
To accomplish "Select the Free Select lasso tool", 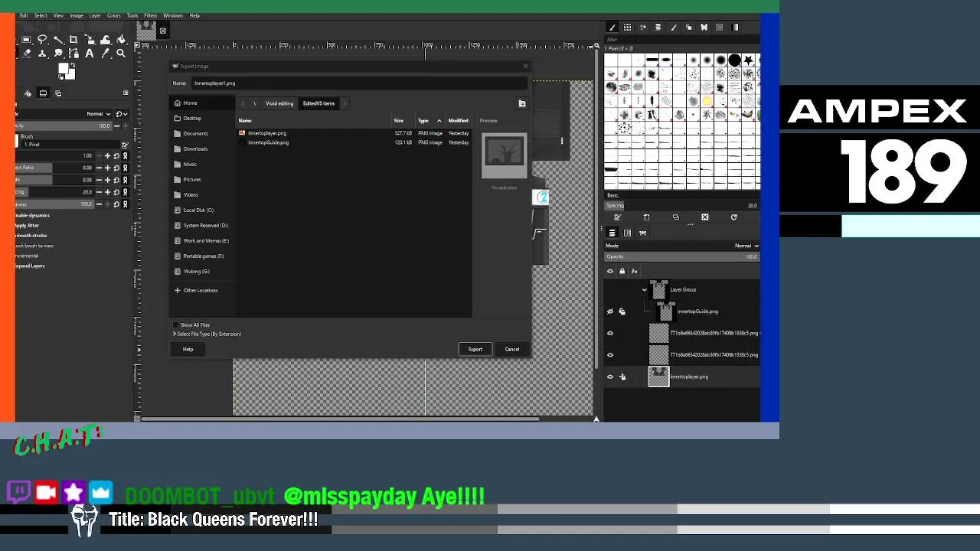I will (x=42, y=40).
